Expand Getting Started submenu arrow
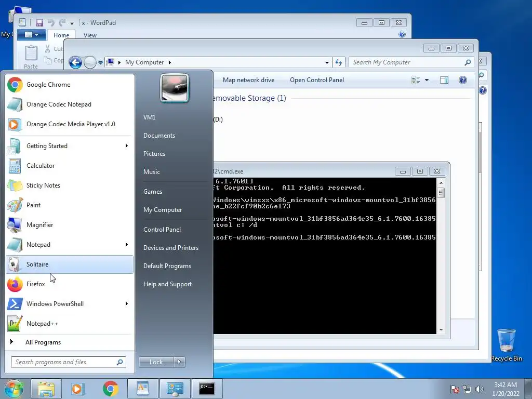 127,146
